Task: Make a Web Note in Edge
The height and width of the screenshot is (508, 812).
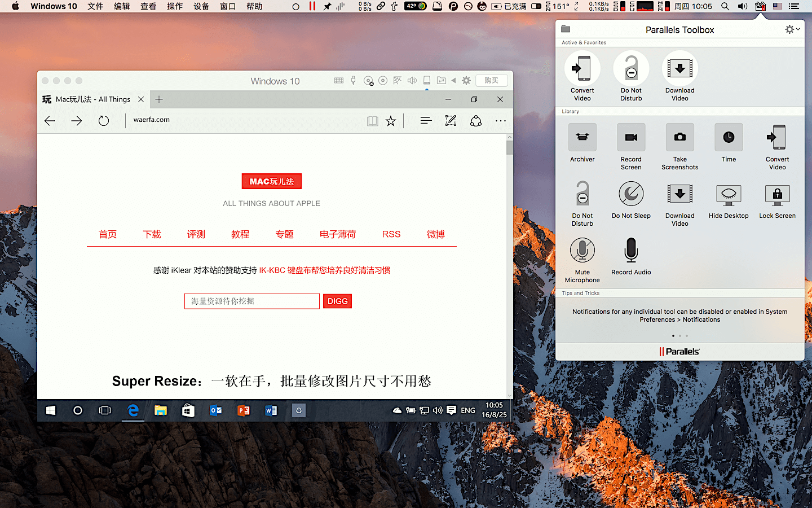Action: 451,121
